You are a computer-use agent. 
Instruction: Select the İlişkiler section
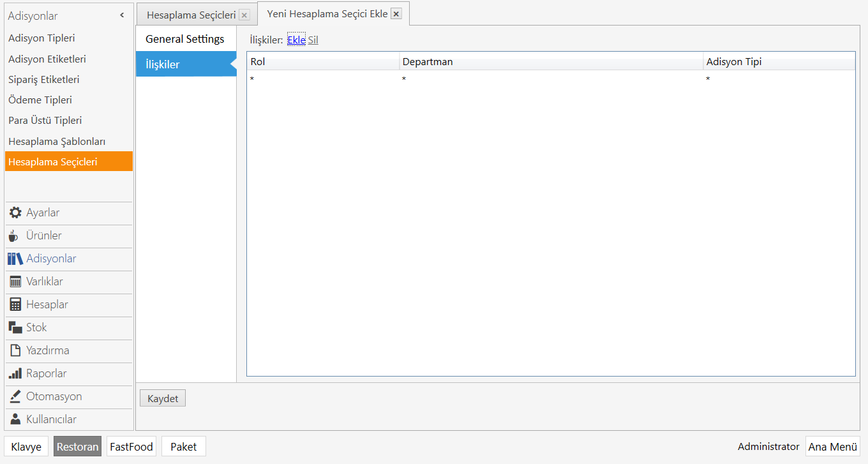186,64
